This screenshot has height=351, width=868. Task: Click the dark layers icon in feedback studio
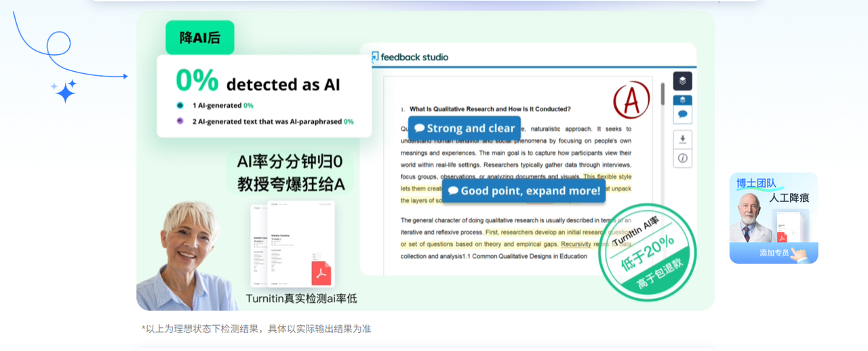[x=682, y=81]
